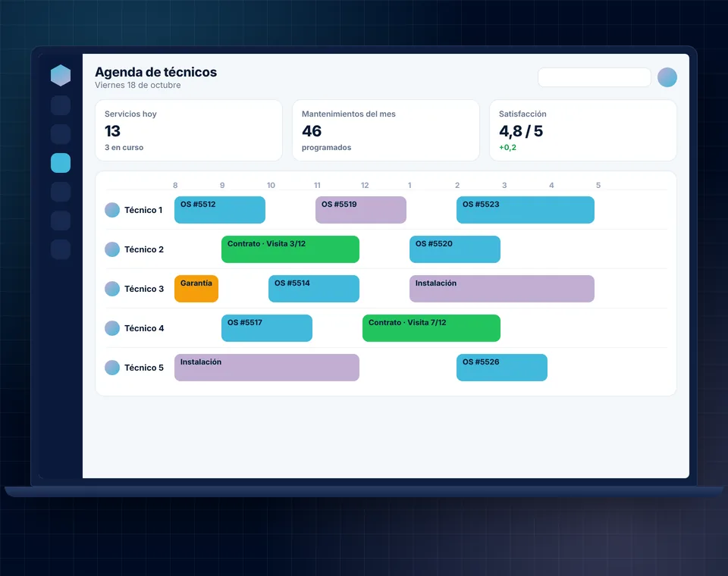Click the Técnico 3 avatar circle

112,289
